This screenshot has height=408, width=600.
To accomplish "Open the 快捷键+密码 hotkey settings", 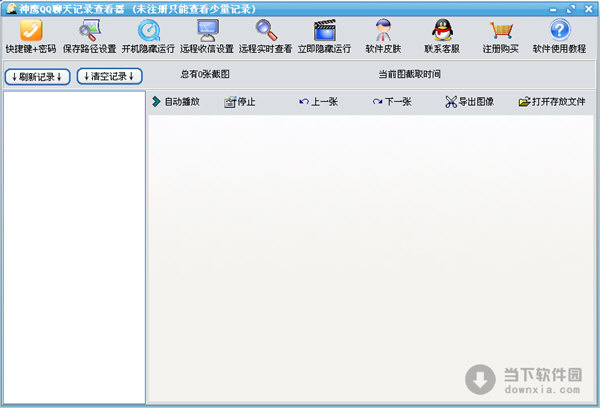I will [x=31, y=37].
